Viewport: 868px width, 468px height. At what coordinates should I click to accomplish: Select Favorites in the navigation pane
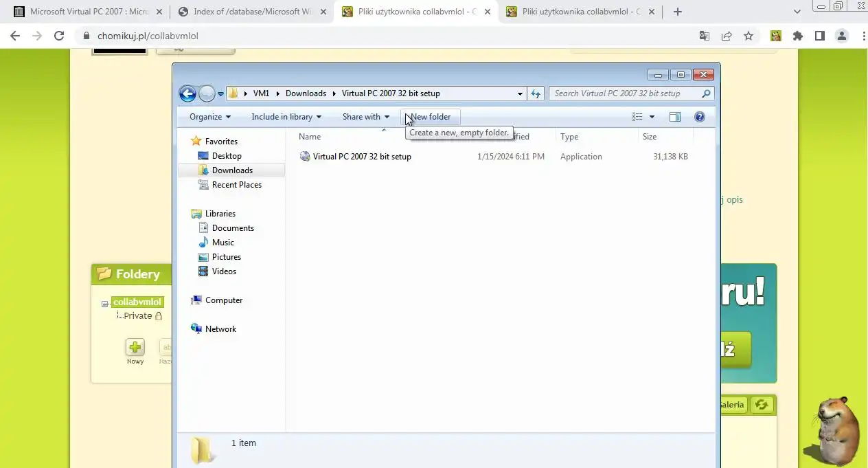221,142
